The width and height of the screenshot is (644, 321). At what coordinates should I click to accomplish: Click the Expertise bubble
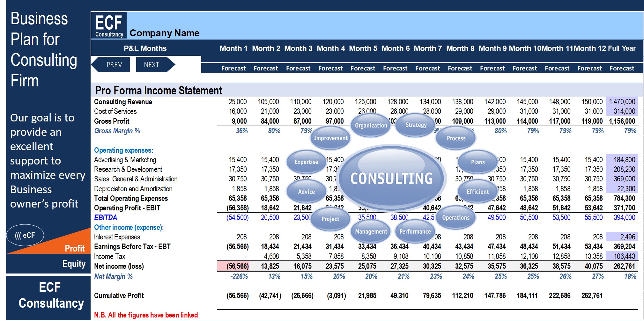click(x=306, y=162)
